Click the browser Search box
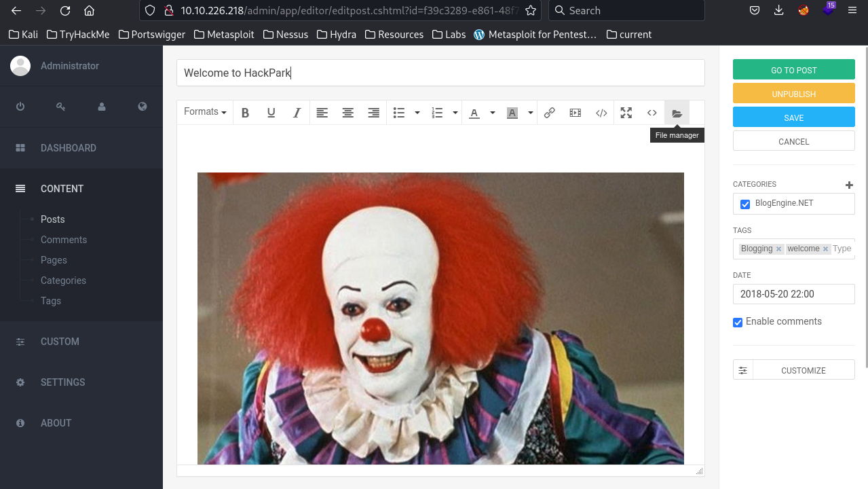 (626, 11)
